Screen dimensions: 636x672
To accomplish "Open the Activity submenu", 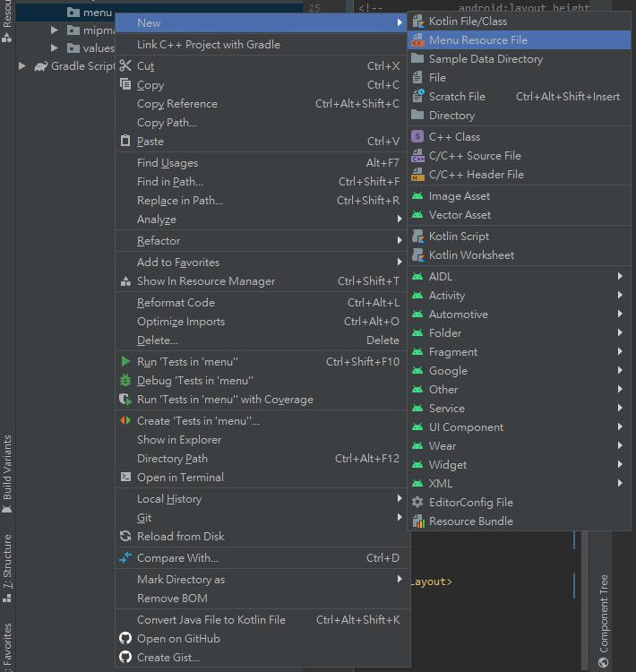I will coord(519,296).
